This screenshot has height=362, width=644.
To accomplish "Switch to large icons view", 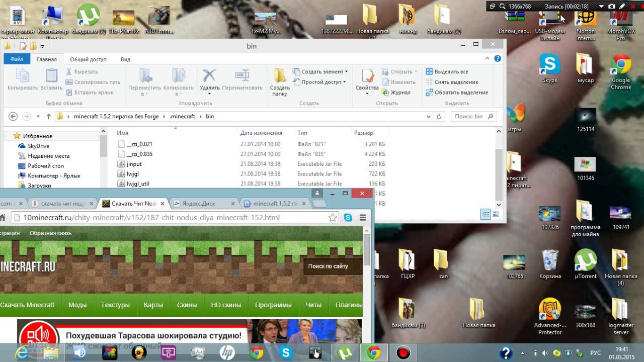I will (496, 215).
